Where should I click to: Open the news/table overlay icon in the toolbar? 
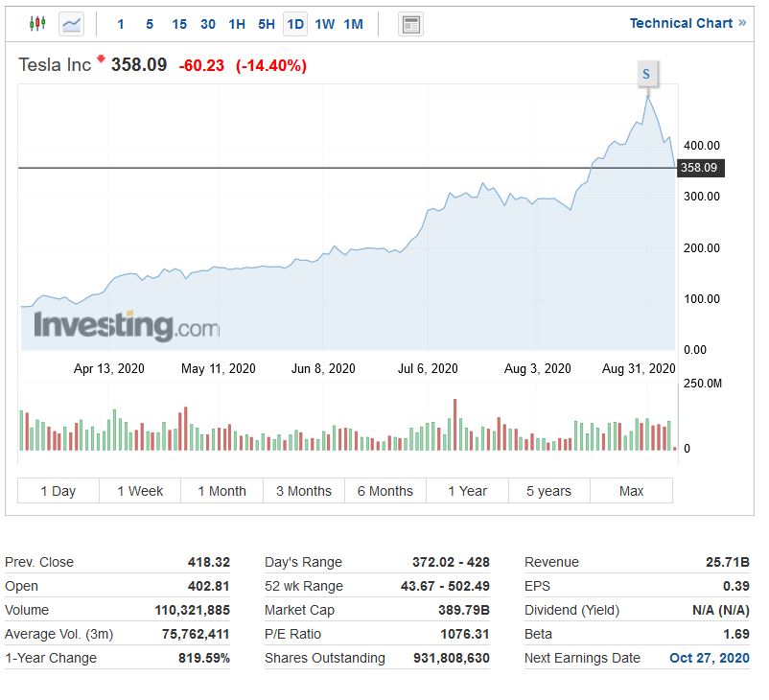pos(410,25)
